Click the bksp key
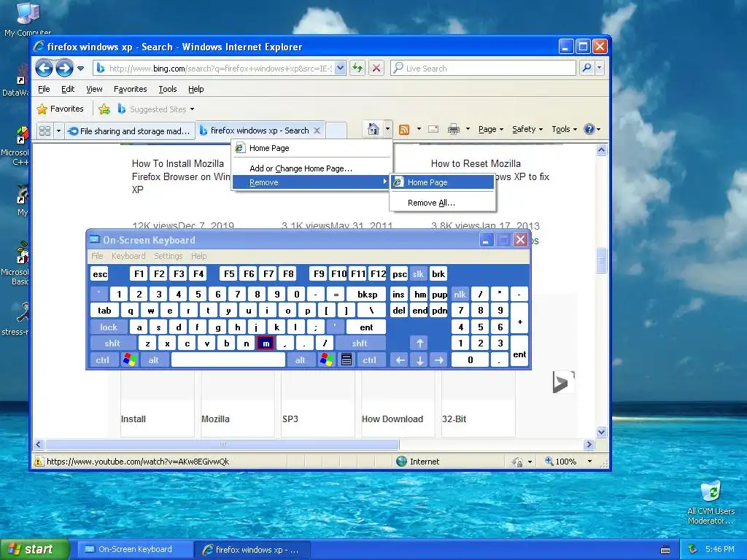 [x=367, y=295]
